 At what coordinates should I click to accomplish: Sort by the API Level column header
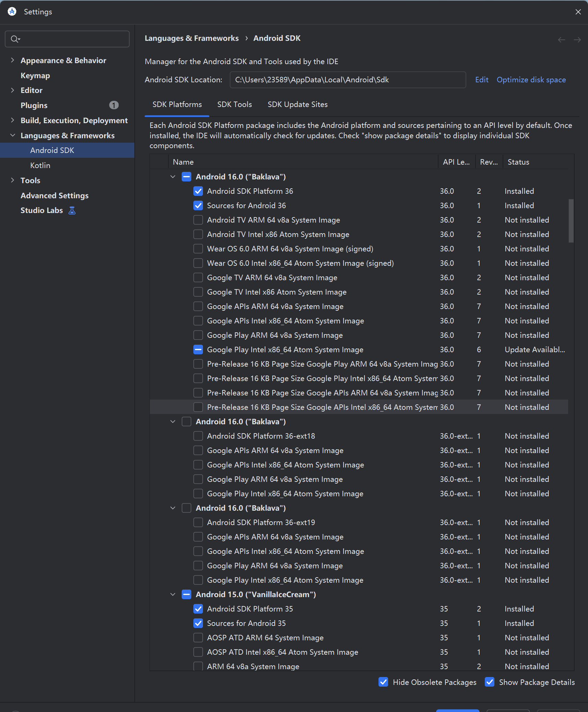point(457,162)
